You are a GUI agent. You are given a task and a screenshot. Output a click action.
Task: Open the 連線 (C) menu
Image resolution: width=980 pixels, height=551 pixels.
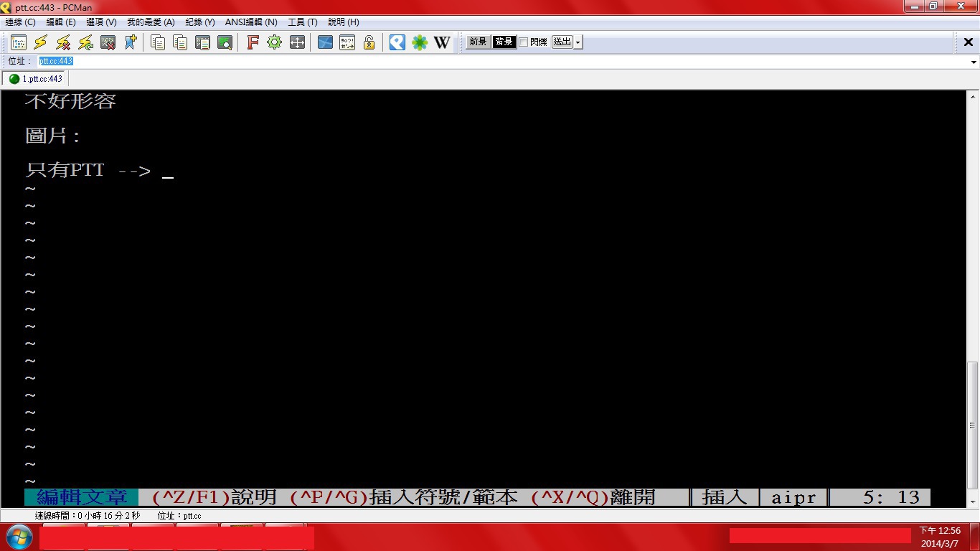[20, 22]
